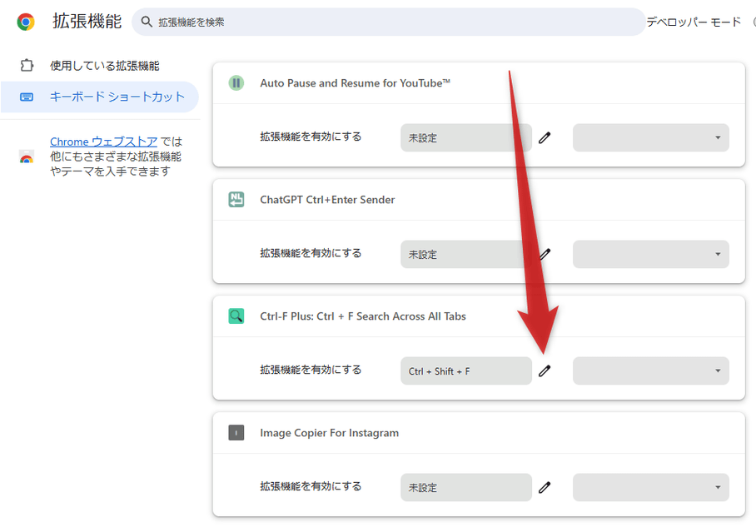Open scope dropdown for ChatGPT Ctrl+Enter Sender
The width and height of the screenshot is (756, 532).
tap(651, 254)
